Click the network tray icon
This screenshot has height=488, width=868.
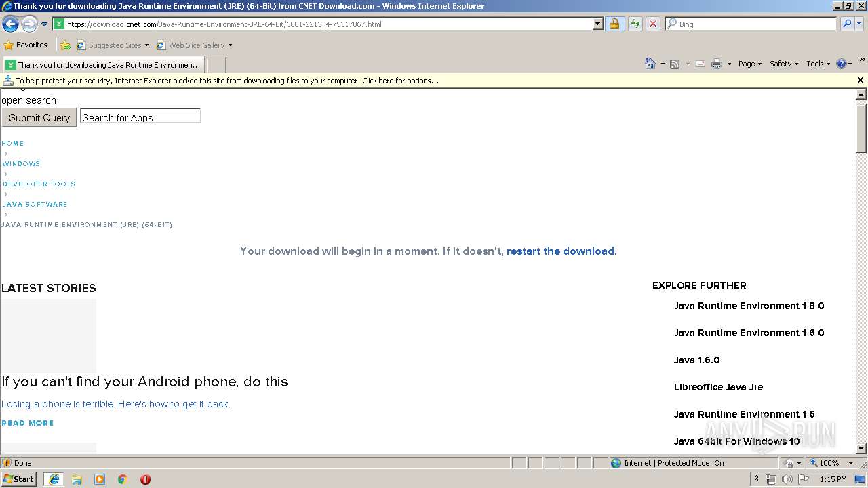point(771,479)
